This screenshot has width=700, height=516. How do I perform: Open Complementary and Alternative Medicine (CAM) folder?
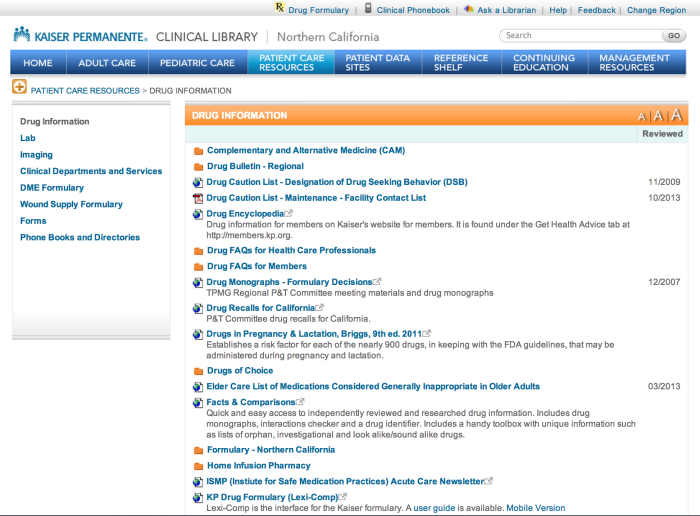(x=291, y=150)
